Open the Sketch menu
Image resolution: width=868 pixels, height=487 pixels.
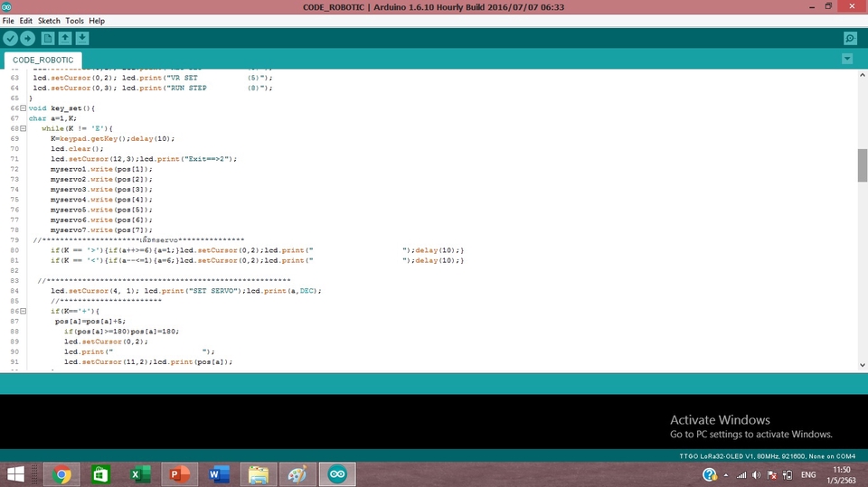tap(49, 21)
